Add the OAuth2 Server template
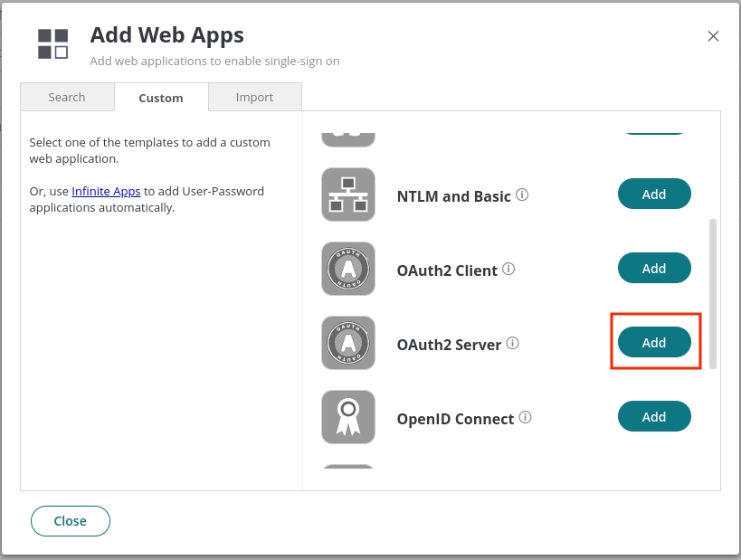The image size is (741, 560). click(x=654, y=342)
